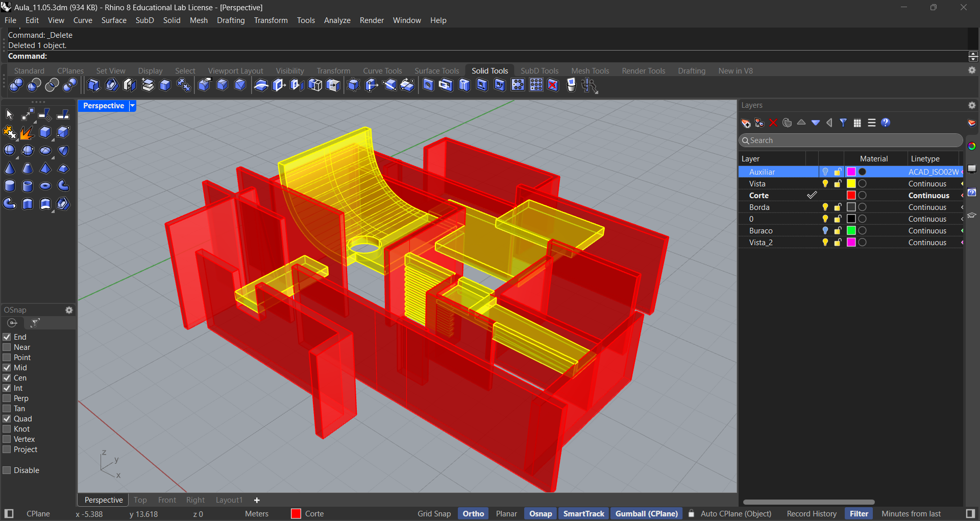The image size is (980, 521).
Task: Click the red X delete hole tool in Solid Tools
Action: (553, 85)
